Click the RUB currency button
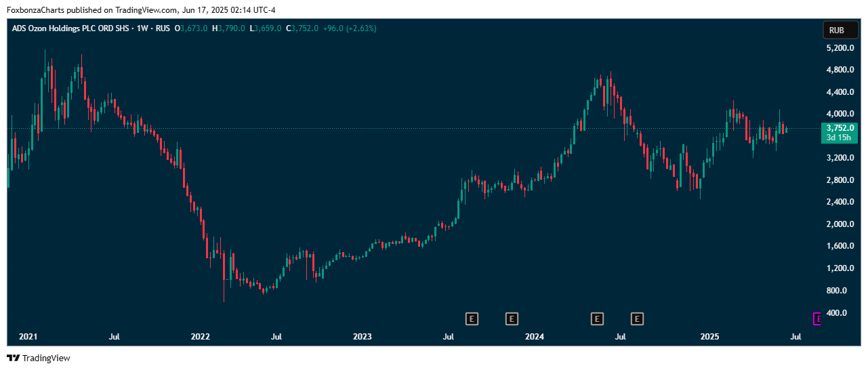Screen dimensions: 868x370 click(840, 30)
